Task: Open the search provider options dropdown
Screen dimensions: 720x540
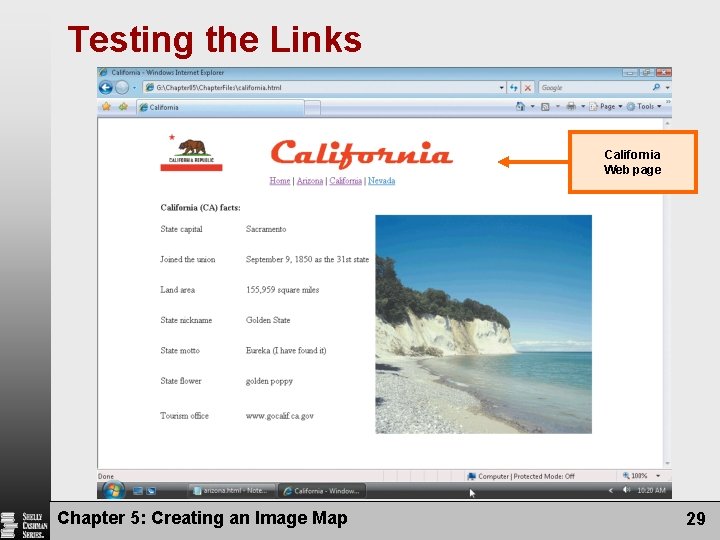Action: (667, 87)
